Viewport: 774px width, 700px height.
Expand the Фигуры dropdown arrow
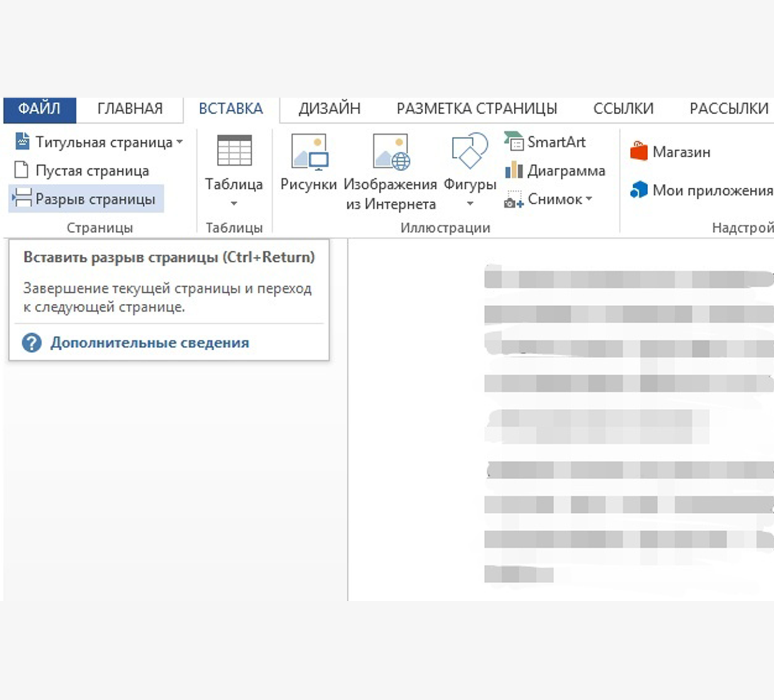(x=470, y=204)
